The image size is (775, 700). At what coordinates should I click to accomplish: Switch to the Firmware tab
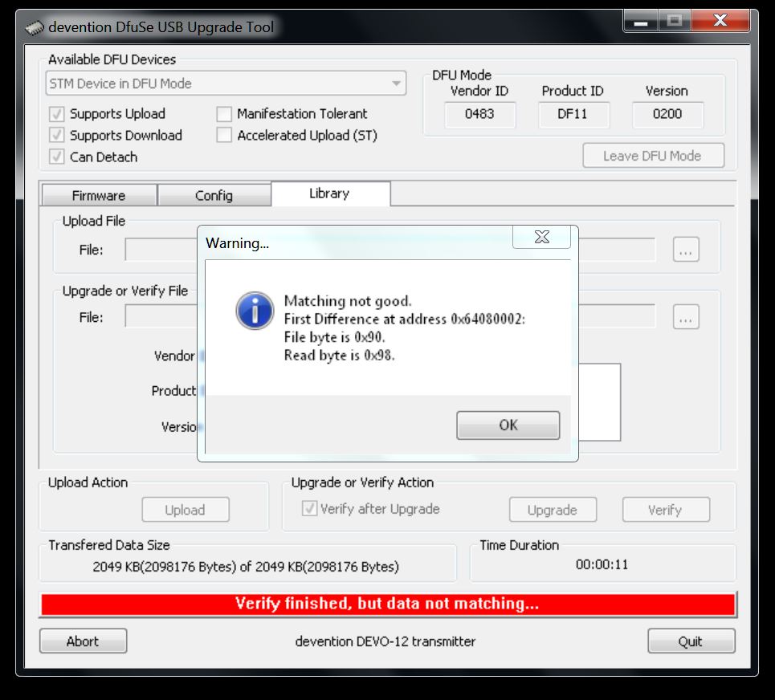[x=99, y=195]
